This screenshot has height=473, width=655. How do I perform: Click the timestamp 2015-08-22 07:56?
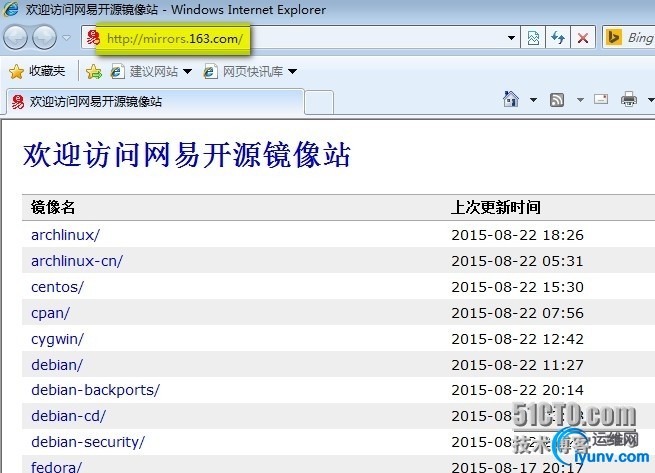click(517, 313)
